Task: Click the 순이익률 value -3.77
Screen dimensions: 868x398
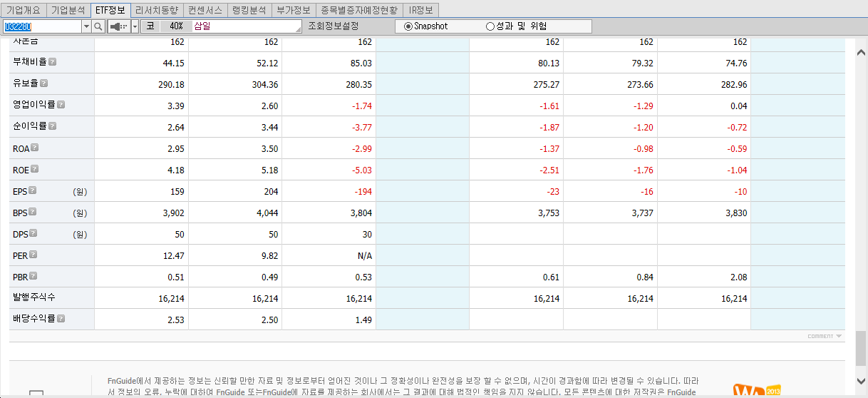Action: coord(363,128)
